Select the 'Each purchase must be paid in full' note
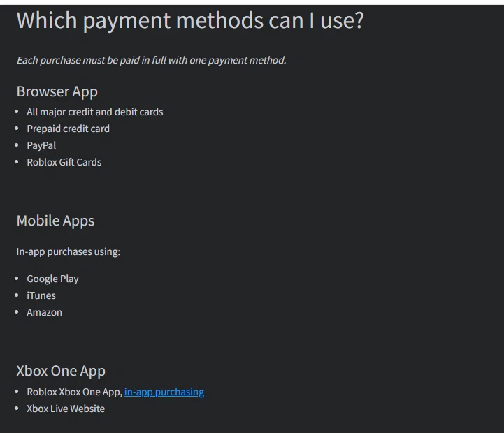Screen dimensions: 504x433 (151, 60)
